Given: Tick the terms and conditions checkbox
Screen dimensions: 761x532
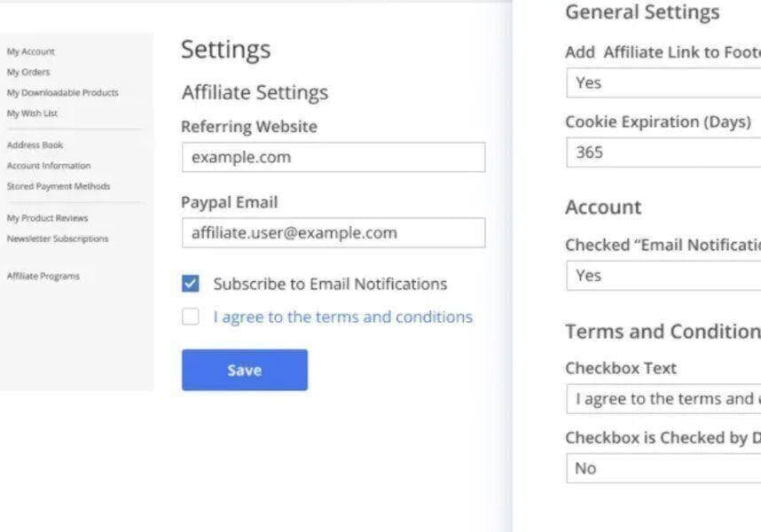Looking at the screenshot, I should [191, 317].
